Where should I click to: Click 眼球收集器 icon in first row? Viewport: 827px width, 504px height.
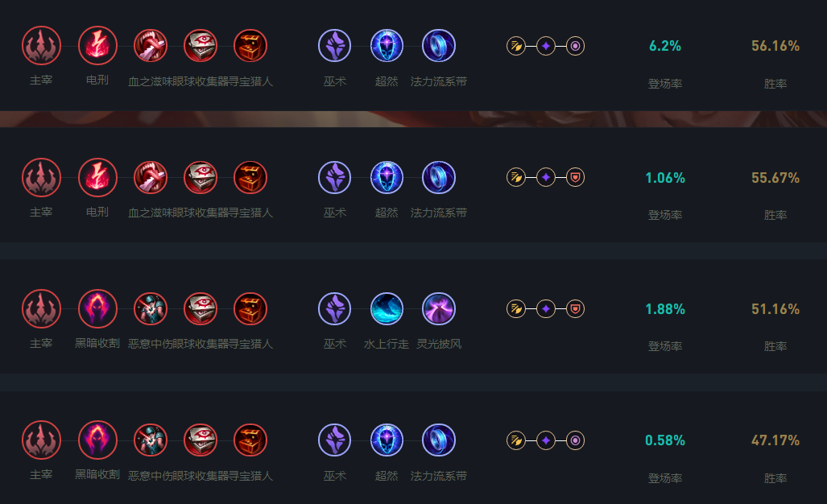pos(201,45)
